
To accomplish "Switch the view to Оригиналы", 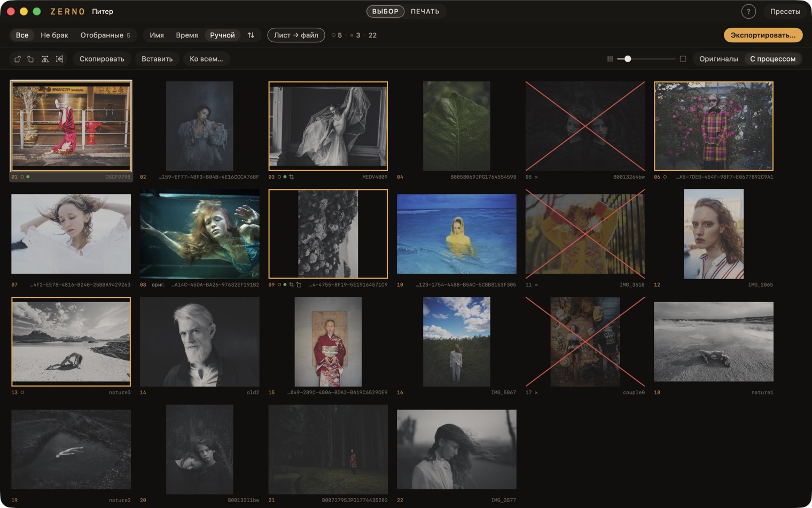I will 719,59.
